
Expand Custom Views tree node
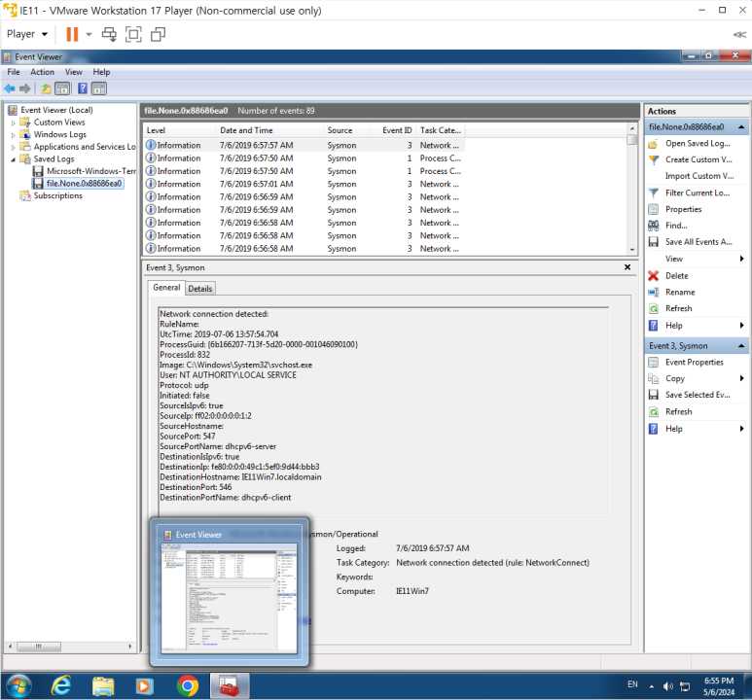coord(13,122)
